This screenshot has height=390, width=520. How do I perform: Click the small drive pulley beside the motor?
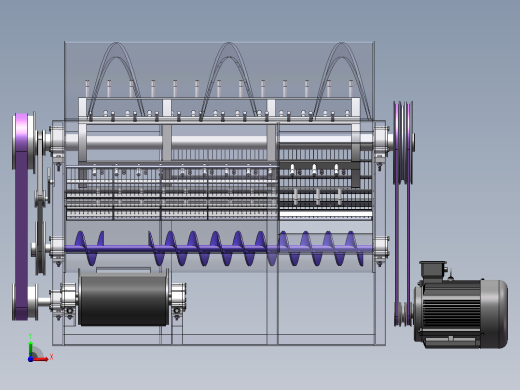pos(402,314)
